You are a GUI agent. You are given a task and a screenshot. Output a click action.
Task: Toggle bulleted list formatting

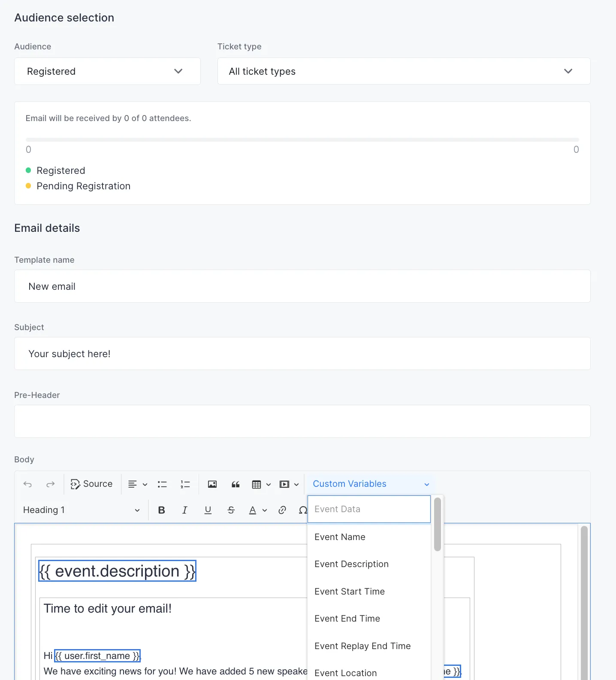click(x=162, y=484)
